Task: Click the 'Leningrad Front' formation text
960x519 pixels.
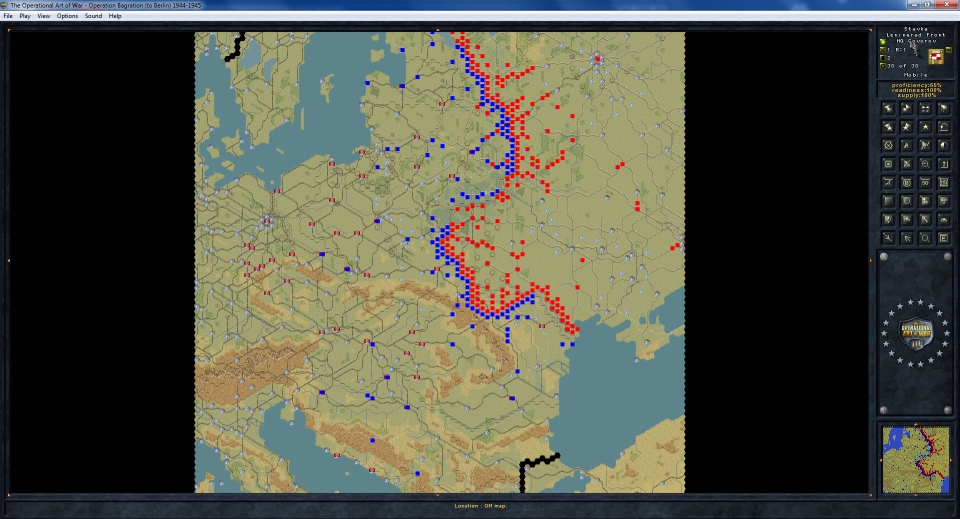Action: click(x=916, y=35)
